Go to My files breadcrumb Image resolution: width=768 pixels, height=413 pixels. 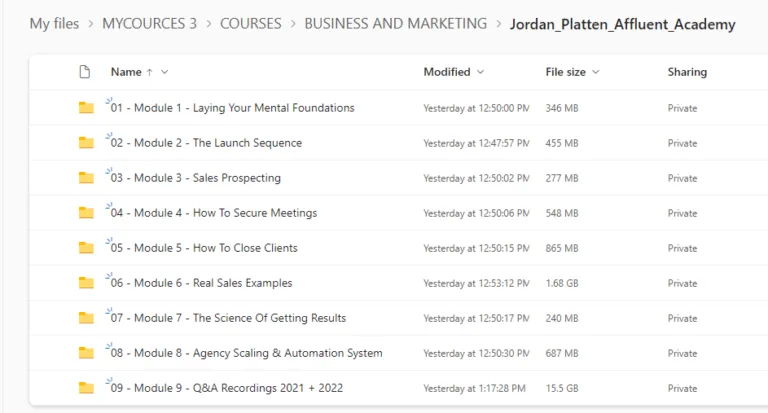coord(54,24)
